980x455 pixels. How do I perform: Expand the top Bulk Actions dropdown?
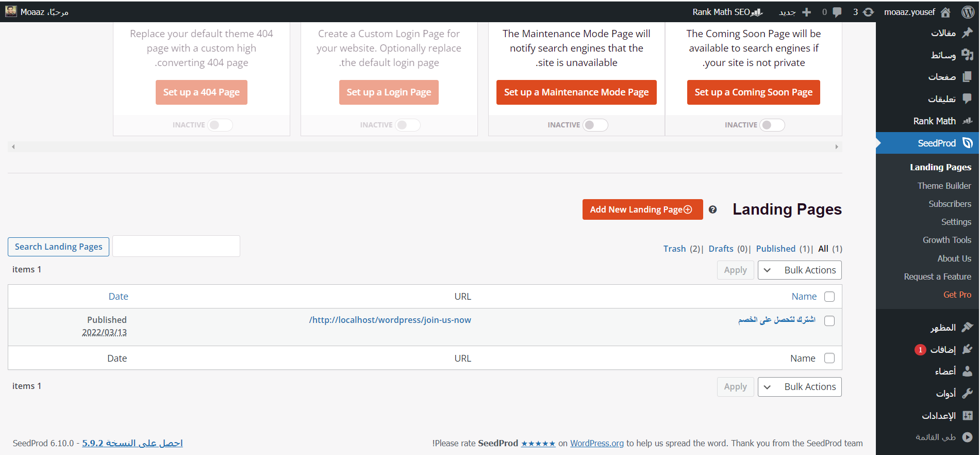tap(800, 270)
